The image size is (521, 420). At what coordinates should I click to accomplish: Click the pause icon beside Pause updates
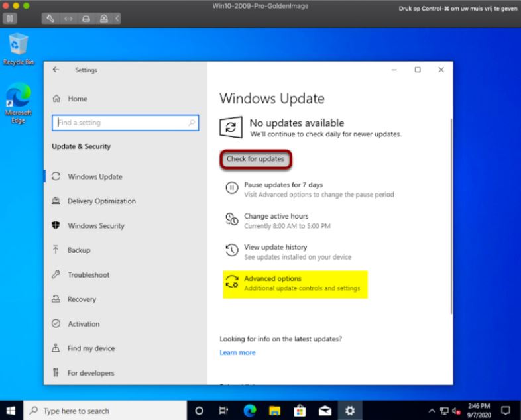point(232,188)
